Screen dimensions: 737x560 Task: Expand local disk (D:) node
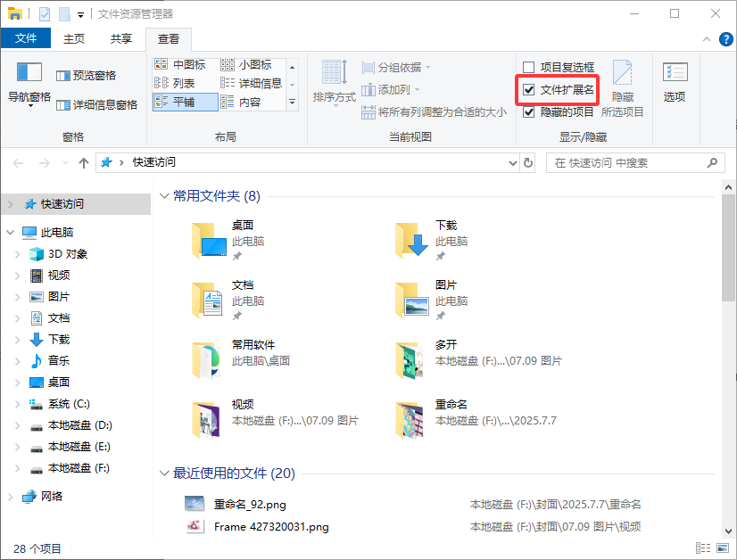point(18,425)
